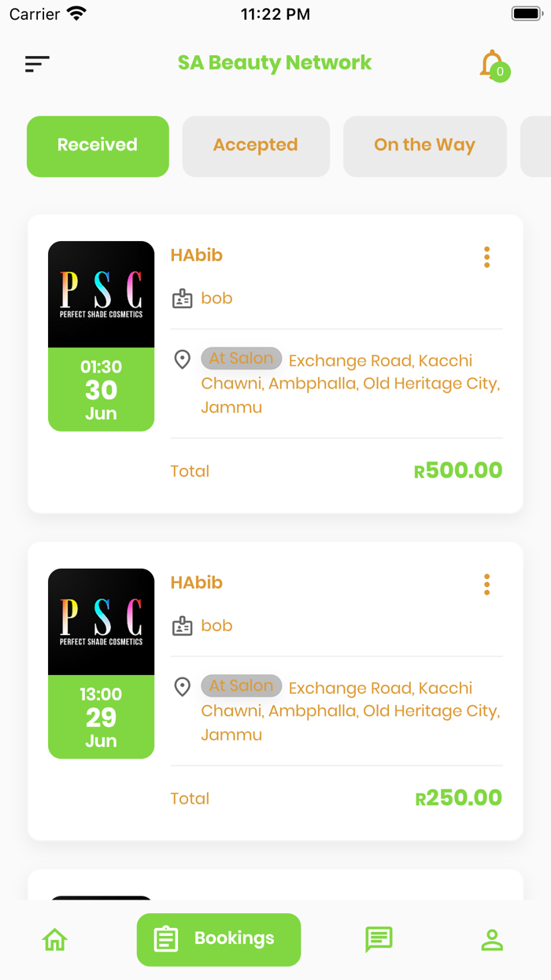
Task: Click the location pin on the June 30 booking
Action: 182,359
